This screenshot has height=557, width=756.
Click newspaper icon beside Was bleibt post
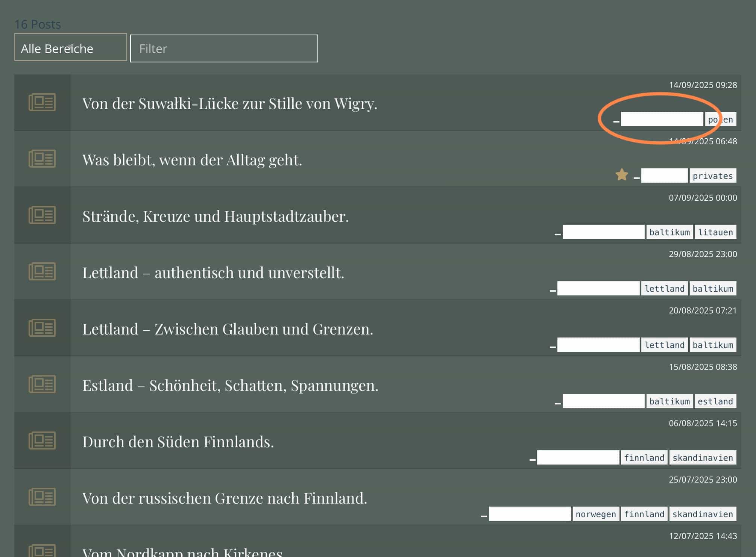[42, 159]
